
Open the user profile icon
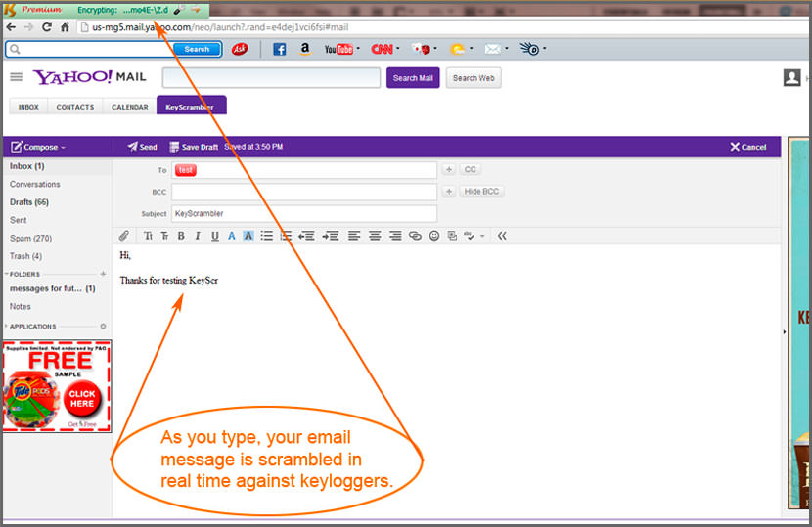pyautogui.click(x=791, y=77)
